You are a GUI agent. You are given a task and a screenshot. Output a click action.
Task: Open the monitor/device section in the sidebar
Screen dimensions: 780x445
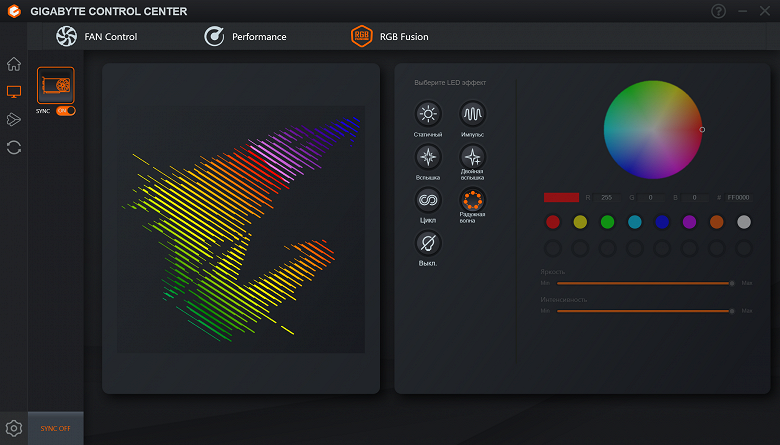[x=14, y=91]
